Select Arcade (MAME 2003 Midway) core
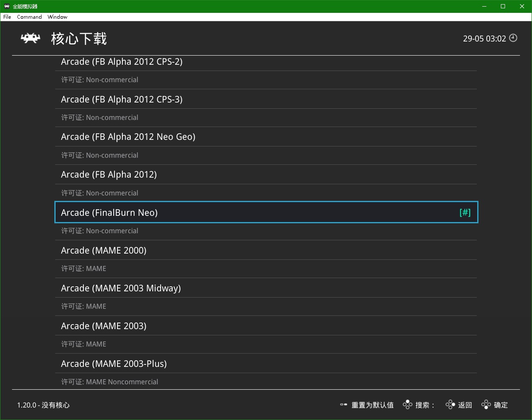 266,288
